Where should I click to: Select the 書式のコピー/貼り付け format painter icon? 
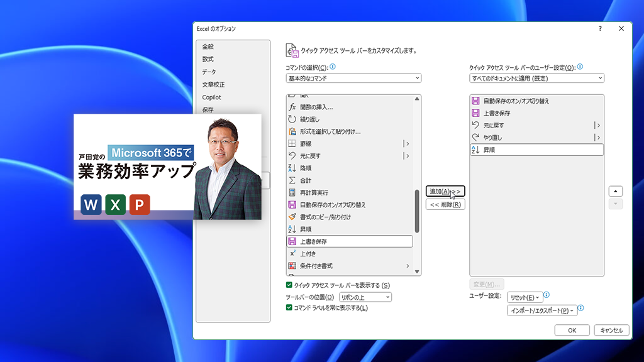[292, 217]
